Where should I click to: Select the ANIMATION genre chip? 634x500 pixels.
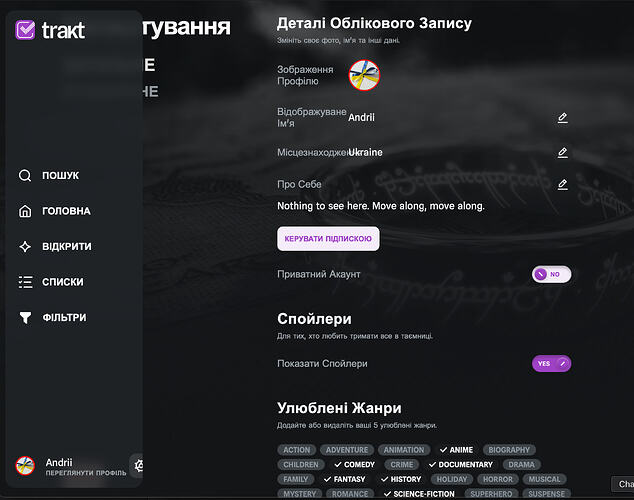tap(404, 450)
